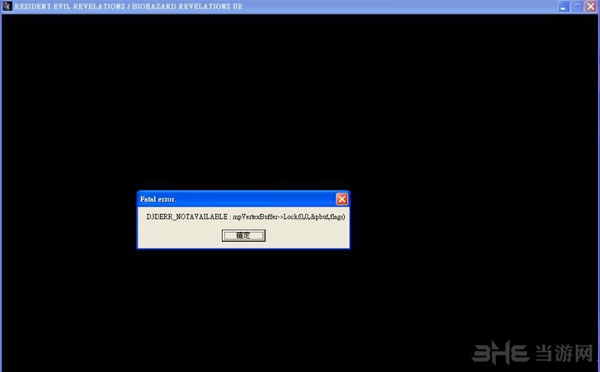This screenshot has height=372, width=600.
Task: Click the 3HE logo watermark
Action: [x=500, y=352]
